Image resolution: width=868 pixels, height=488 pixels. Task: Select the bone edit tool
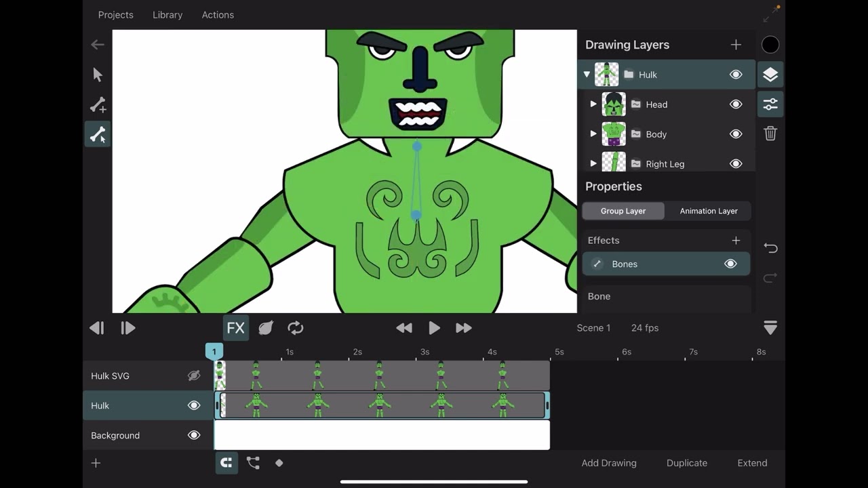tap(98, 134)
